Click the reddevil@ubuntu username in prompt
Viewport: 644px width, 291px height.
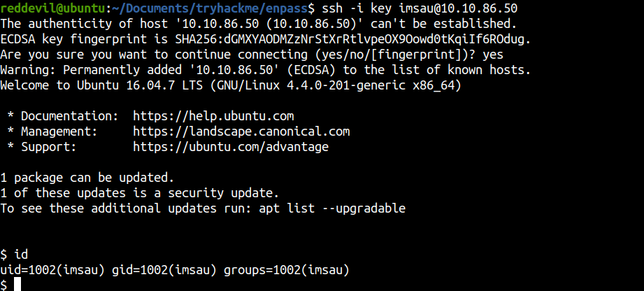click(x=52, y=8)
